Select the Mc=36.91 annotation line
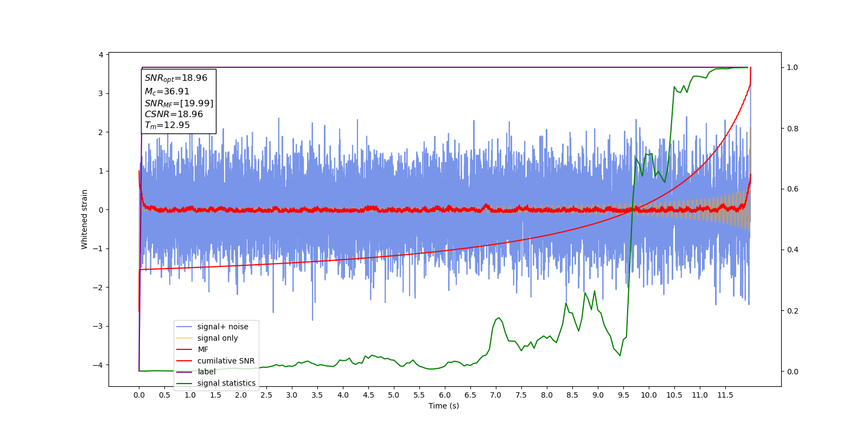 pyautogui.click(x=167, y=92)
